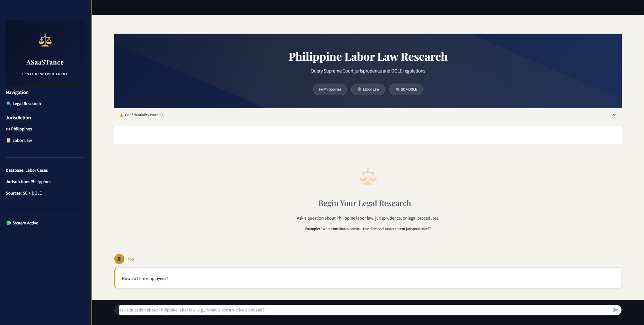Click the Navigation section heading
Viewport: 644px width, 325px height.
click(x=17, y=92)
